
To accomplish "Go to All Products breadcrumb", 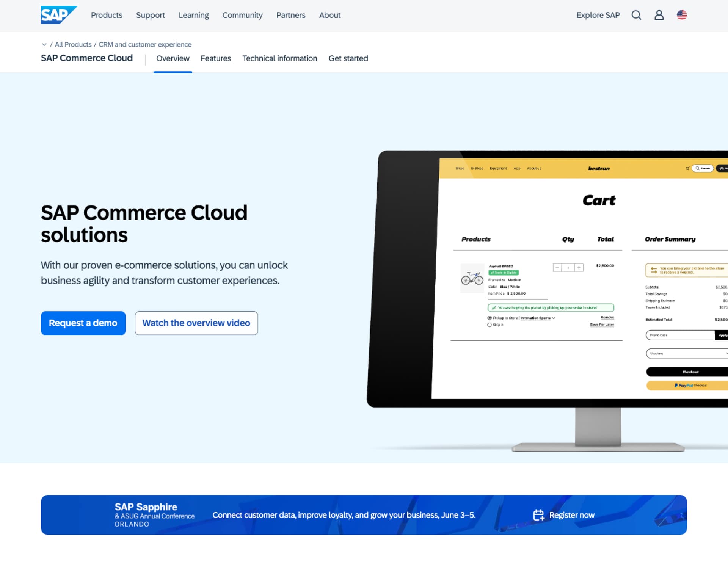I will coord(73,44).
